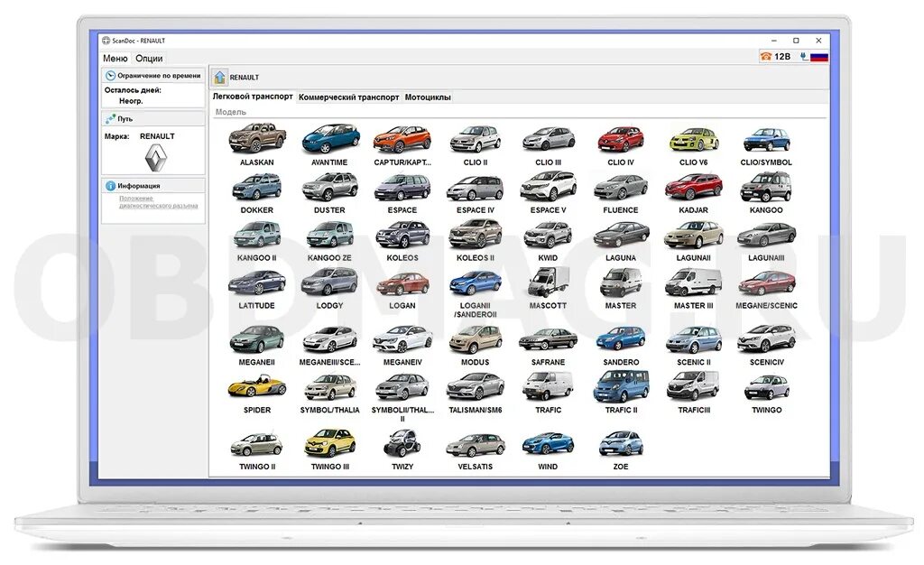This screenshot has height=565, width=924.
Task: Select the CLIO II car icon
Action: coord(476,139)
